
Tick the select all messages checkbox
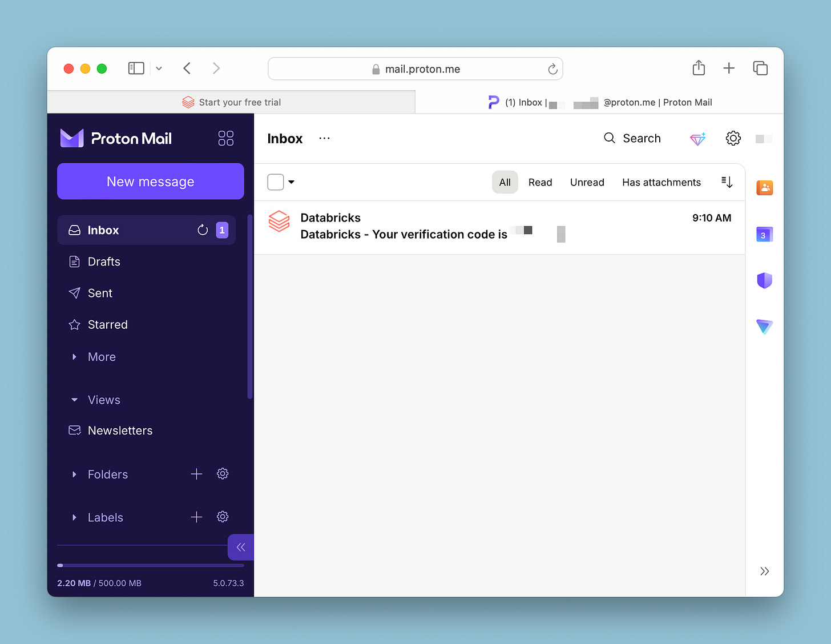pyautogui.click(x=276, y=182)
